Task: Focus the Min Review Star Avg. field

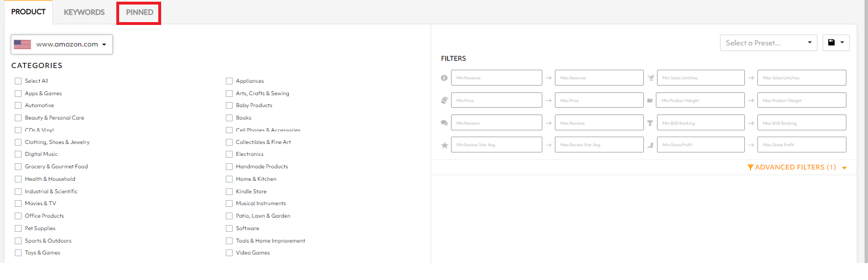Action: point(496,145)
